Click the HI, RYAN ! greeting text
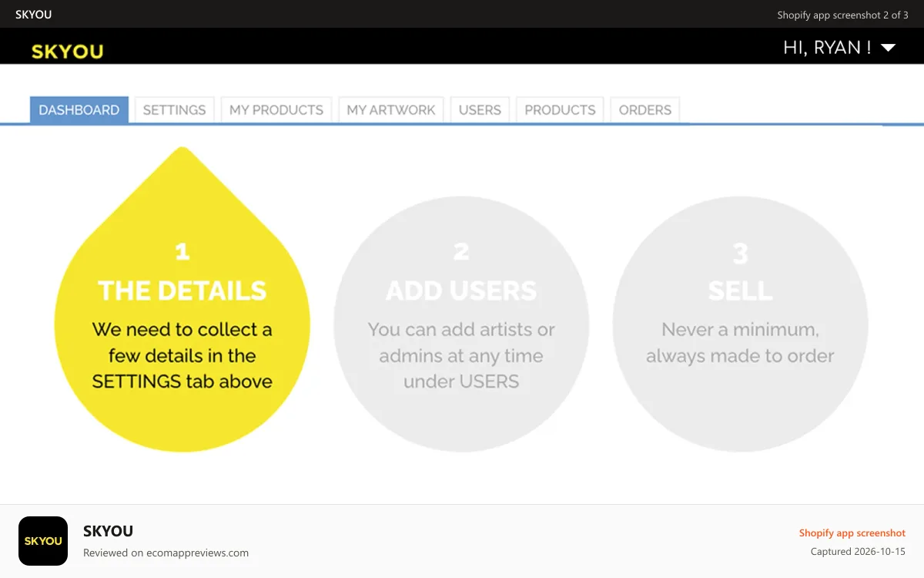This screenshot has height=578, width=924. (827, 47)
